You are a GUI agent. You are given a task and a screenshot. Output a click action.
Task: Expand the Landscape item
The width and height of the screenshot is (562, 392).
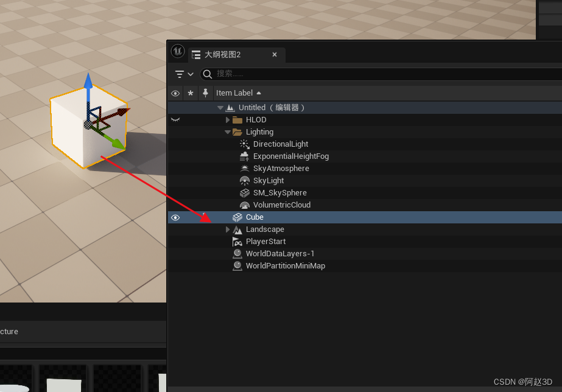(228, 229)
